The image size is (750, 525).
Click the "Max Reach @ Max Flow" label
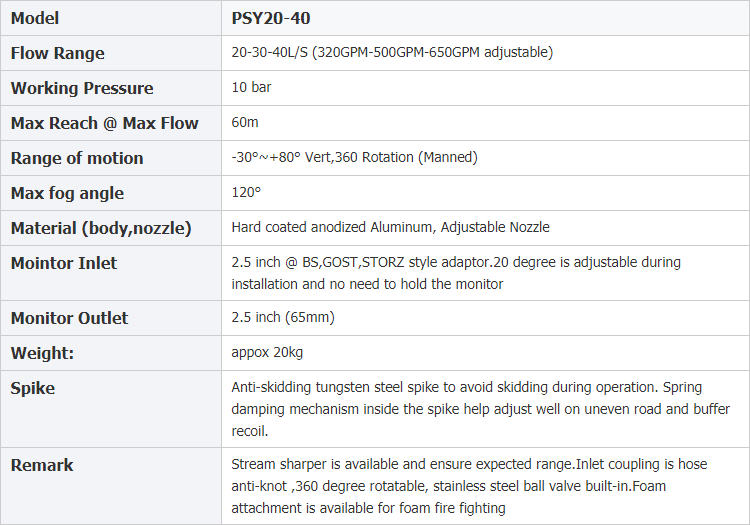(104, 123)
